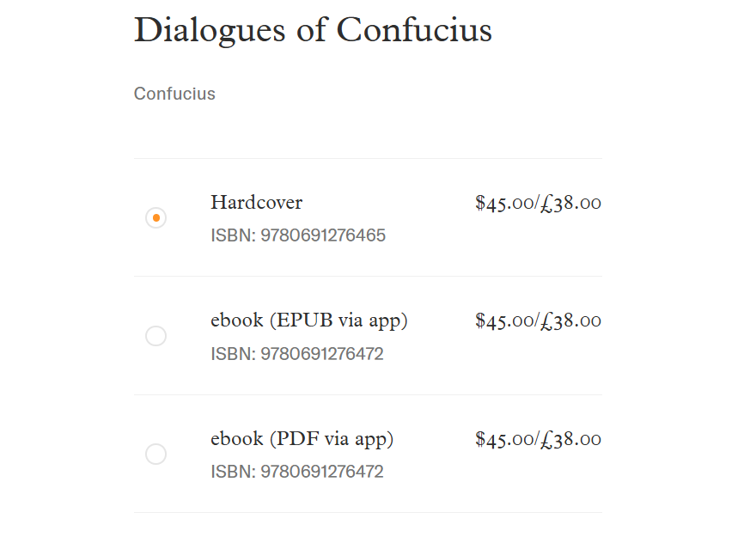Open the Confucius author link below the title

(x=174, y=94)
